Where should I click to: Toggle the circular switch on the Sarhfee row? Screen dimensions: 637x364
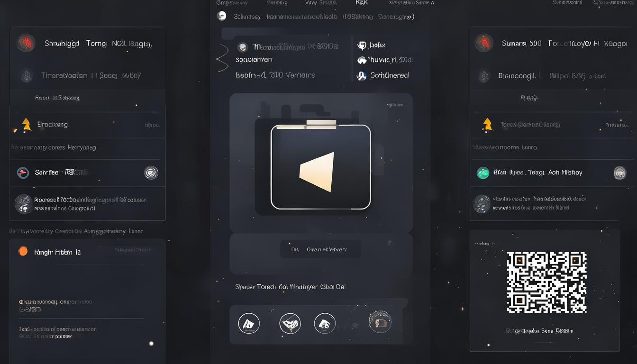(x=151, y=173)
